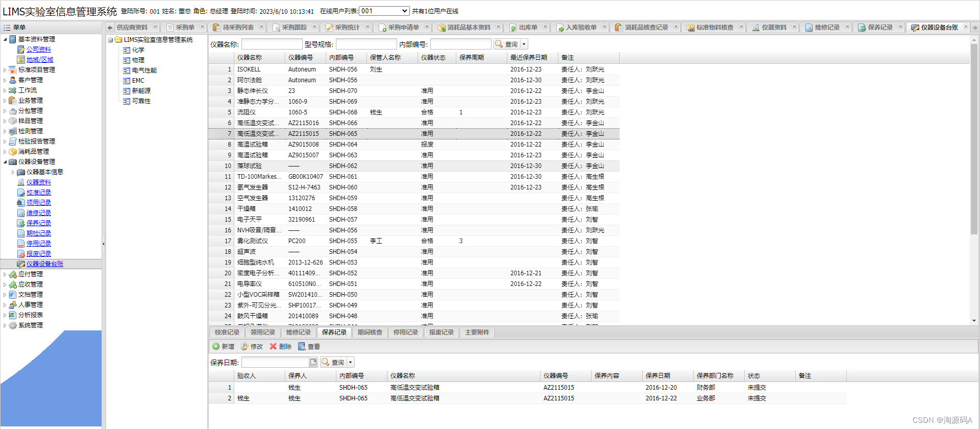This screenshot has height=429, width=980.
Task: Click the 型号规格 input field
Action: 366,44
